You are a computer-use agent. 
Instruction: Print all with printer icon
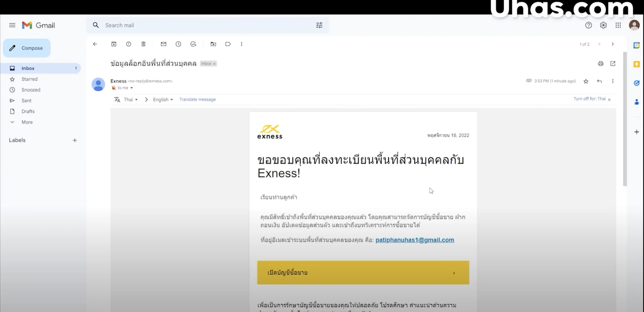601,64
